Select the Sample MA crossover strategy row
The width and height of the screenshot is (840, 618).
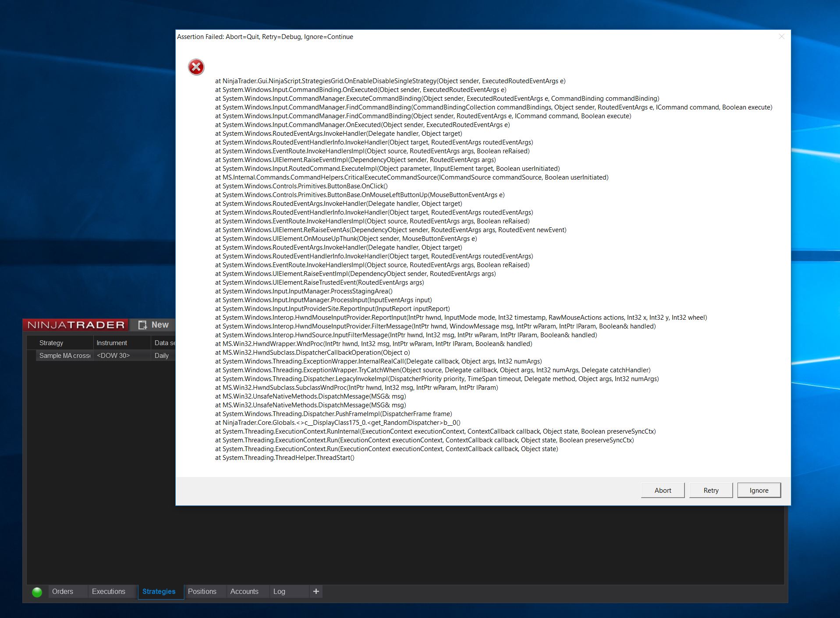click(x=101, y=356)
